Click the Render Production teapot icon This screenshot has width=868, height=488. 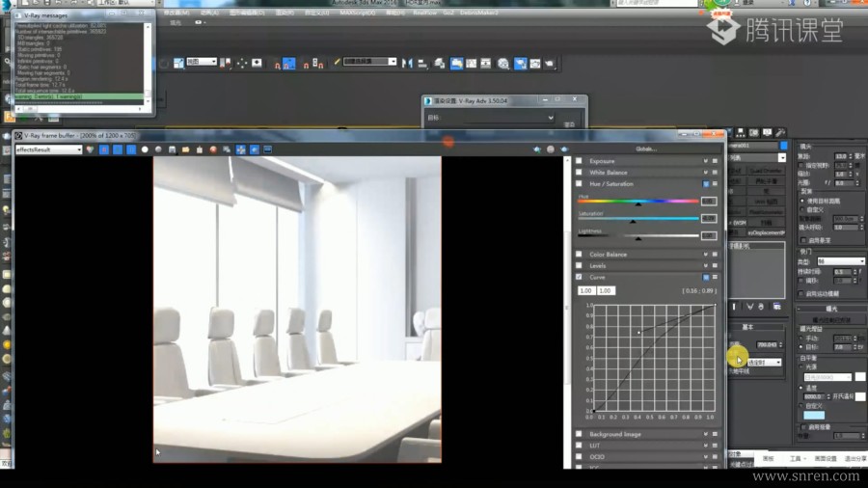coord(549,64)
